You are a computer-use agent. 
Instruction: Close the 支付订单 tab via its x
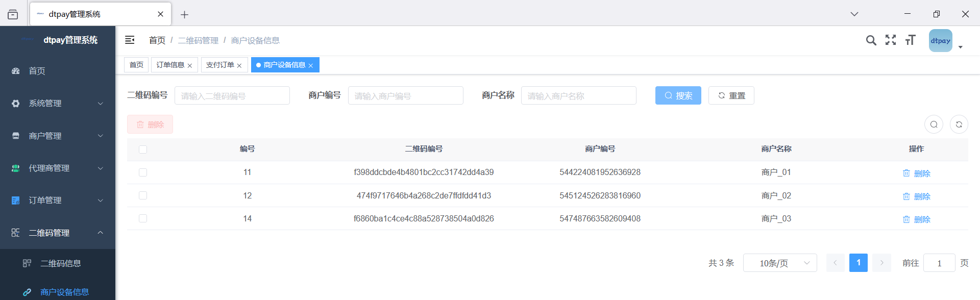239,66
